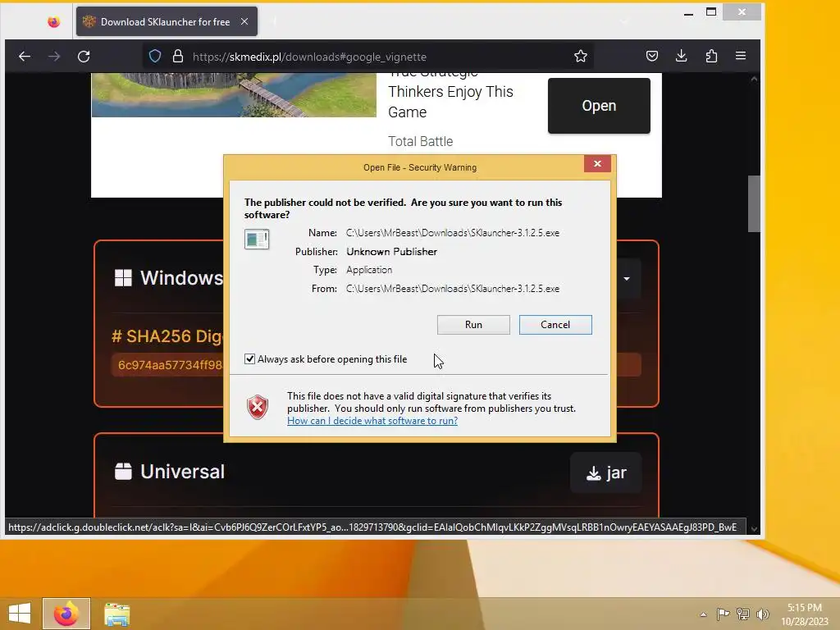Go forward with the Firefox forward arrow
Viewport: 840px width, 630px height.
coord(54,57)
